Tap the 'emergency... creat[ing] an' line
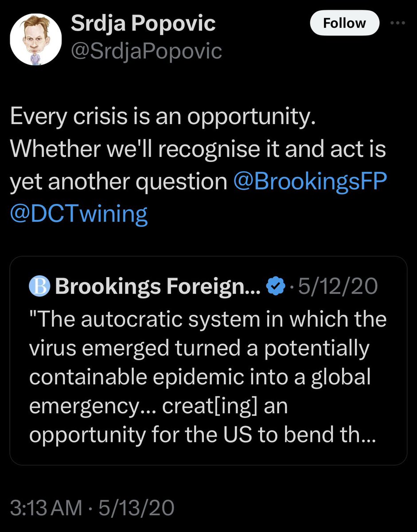 (x=159, y=407)
